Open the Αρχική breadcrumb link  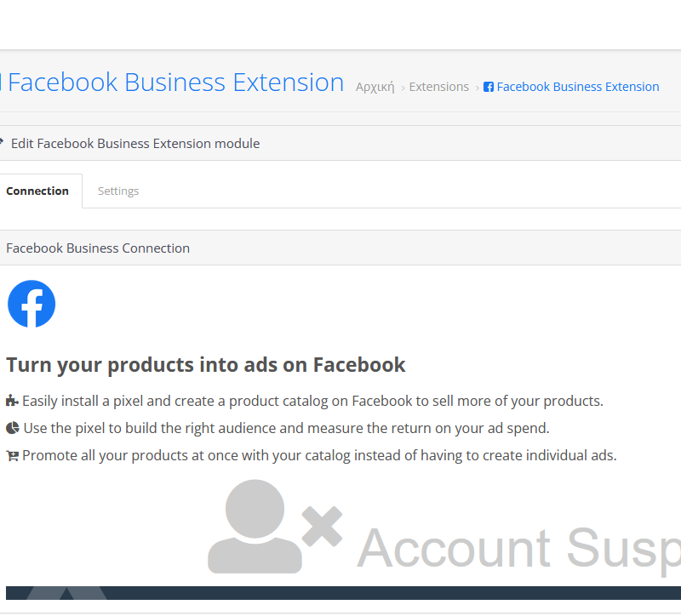(375, 87)
